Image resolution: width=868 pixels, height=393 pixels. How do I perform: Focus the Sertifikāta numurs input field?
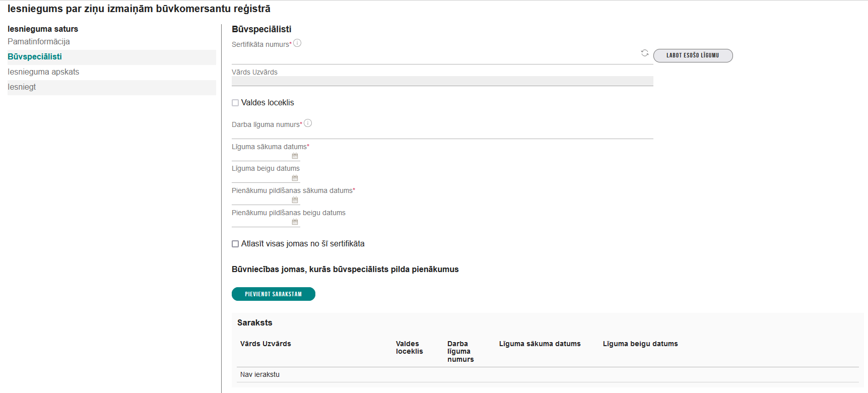click(x=433, y=56)
